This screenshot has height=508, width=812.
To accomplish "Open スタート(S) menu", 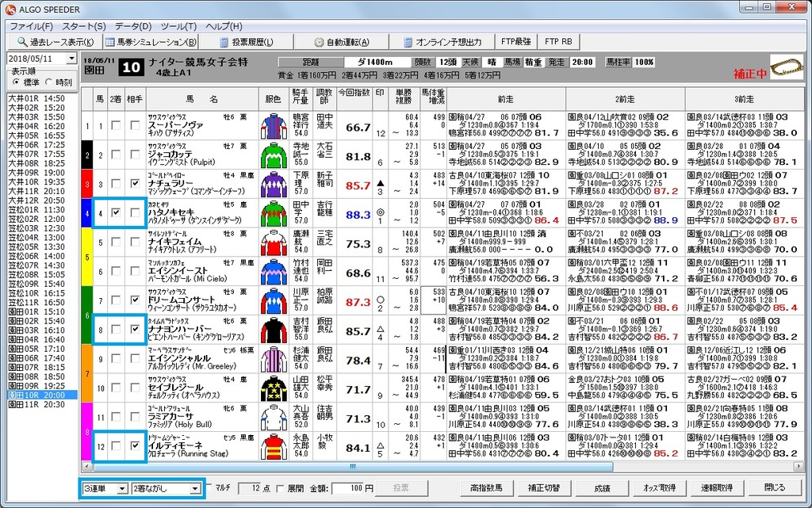I will (84, 26).
